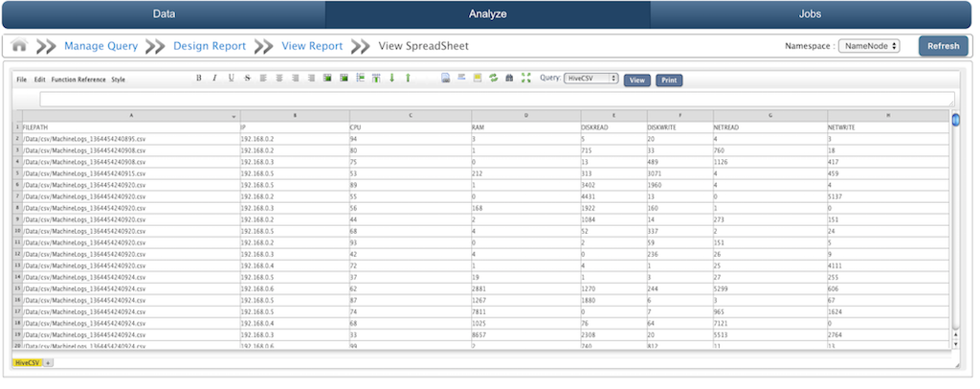Click the NETWRITE header cell
980x389 pixels.
point(887,127)
